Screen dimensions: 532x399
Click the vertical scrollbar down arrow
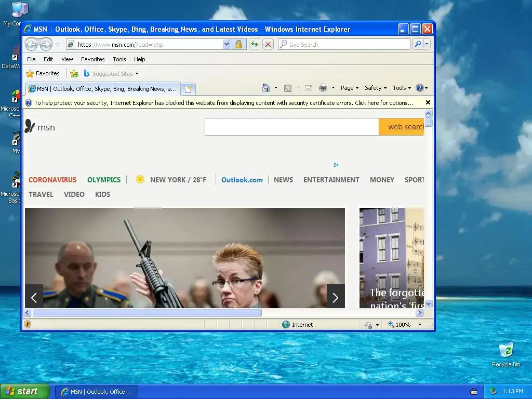428,303
